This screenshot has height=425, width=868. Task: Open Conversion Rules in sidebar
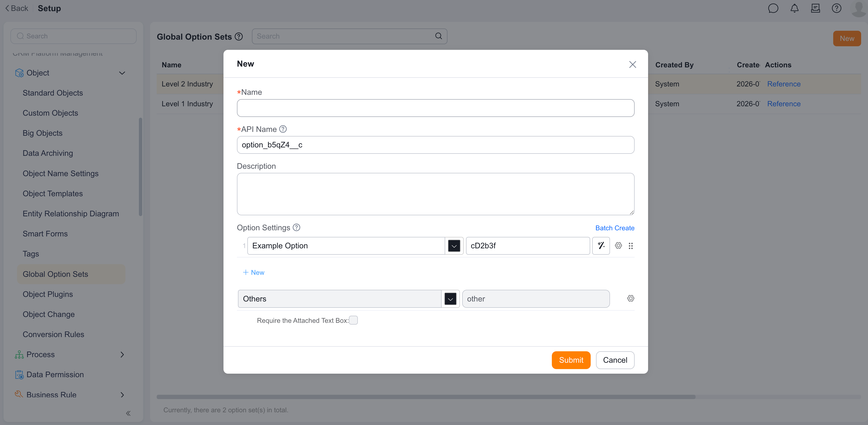(x=53, y=334)
